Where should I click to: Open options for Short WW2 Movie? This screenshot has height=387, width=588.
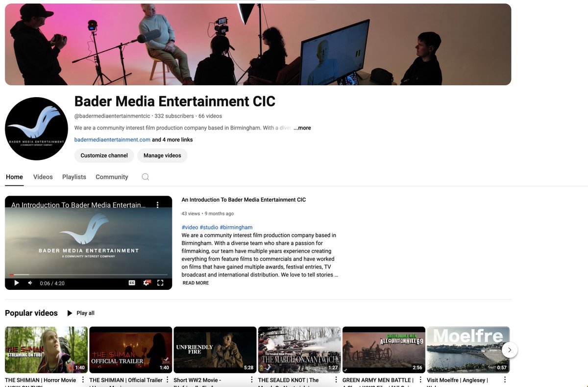pos(252,380)
